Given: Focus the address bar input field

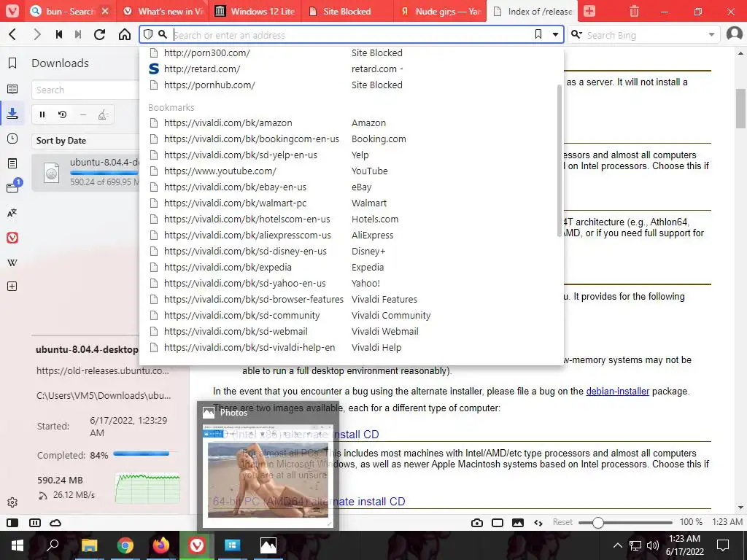Looking at the screenshot, I should 352,35.
